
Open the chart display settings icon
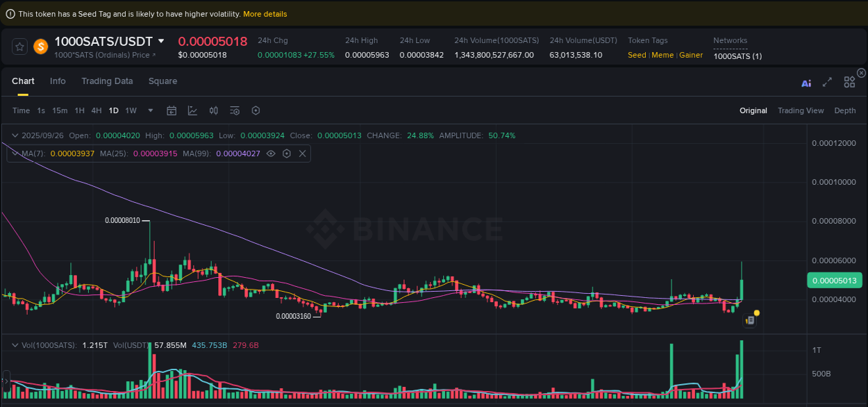(234, 110)
